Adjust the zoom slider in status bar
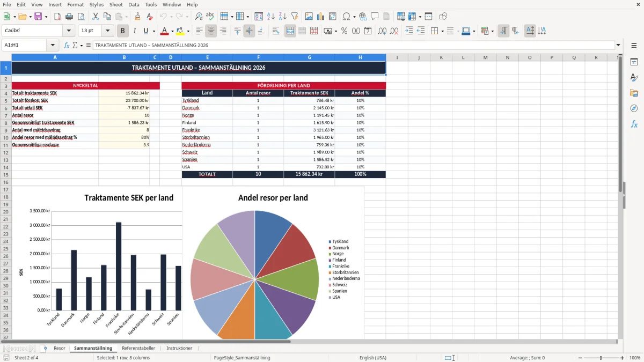This screenshot has height=362, width=644. 601,358
